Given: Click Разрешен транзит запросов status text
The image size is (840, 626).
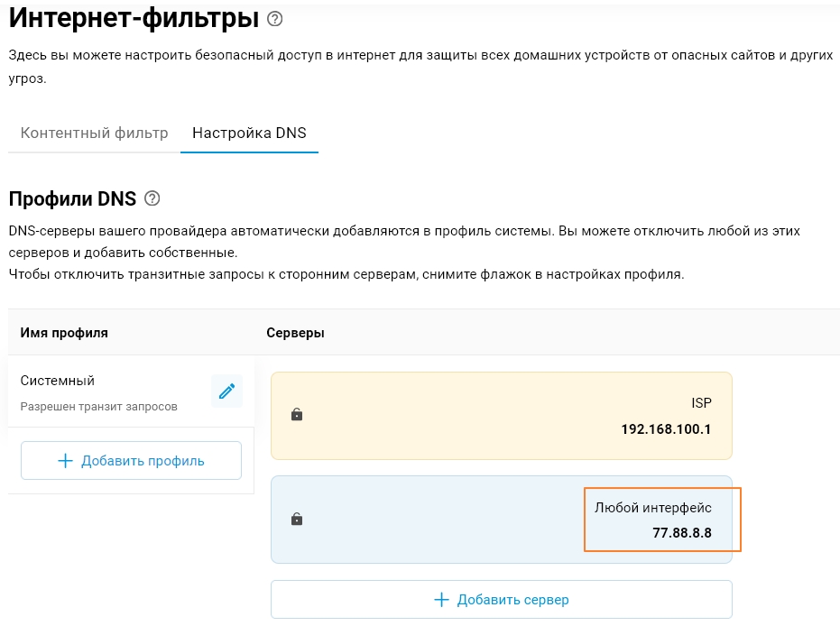Looking at the screenshot, I should click(x=99, y=407).
